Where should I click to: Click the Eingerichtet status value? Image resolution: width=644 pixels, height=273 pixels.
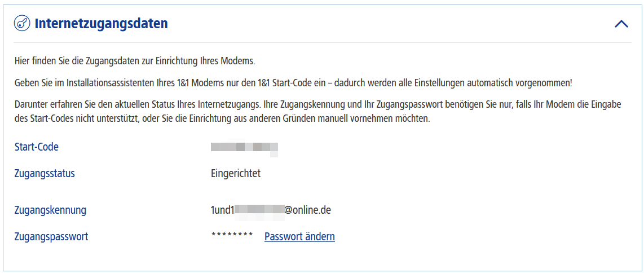point(236,174)
